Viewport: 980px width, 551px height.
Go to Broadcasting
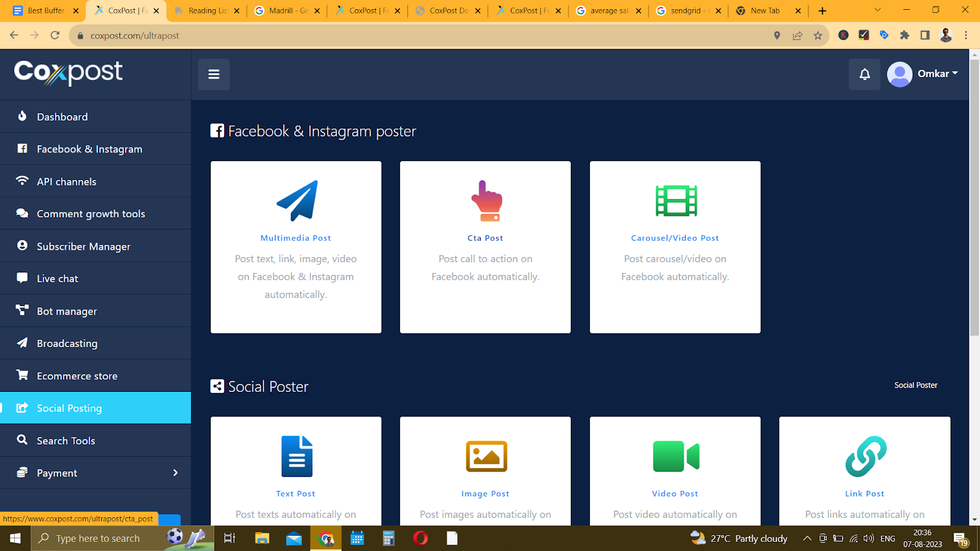(x=96, y=343)
